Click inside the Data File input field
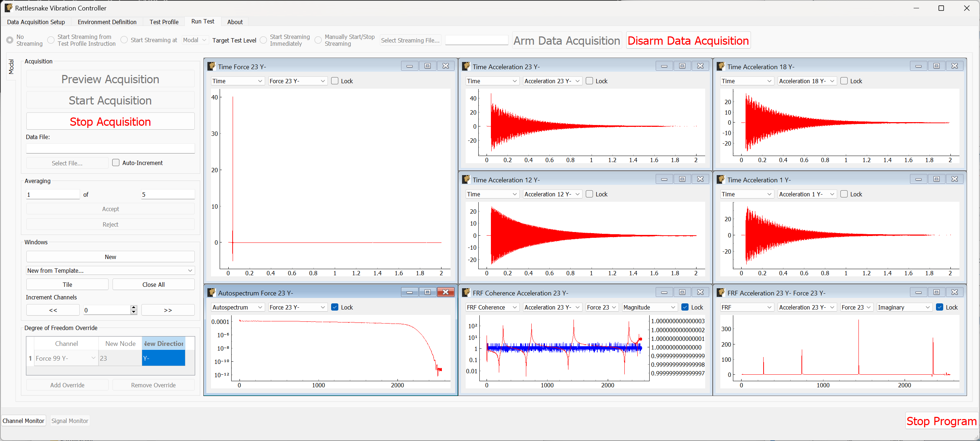This screenshot has height=441, width=980. pyautogui.click(x=110, y=148)
